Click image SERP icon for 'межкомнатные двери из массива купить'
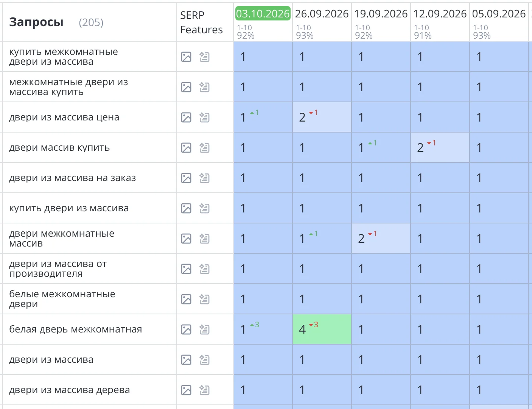The image size is (532, 409). [186, 87]
